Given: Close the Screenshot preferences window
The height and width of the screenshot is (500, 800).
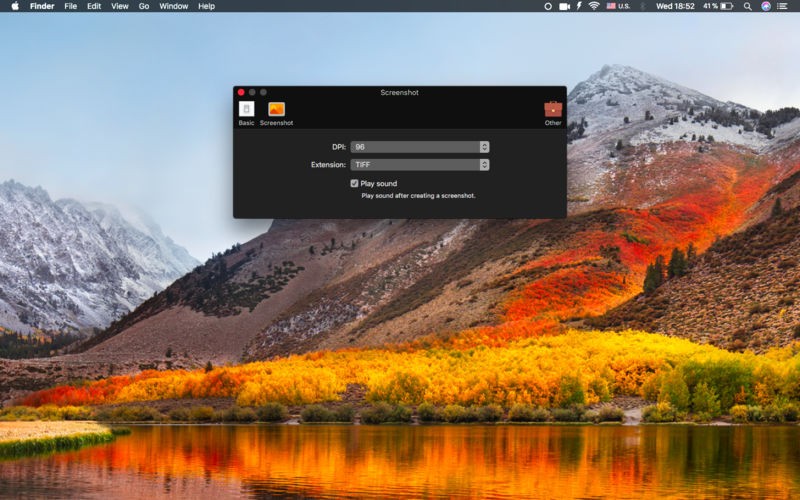Looking at the screenshot, I should (x=241, y=92).
